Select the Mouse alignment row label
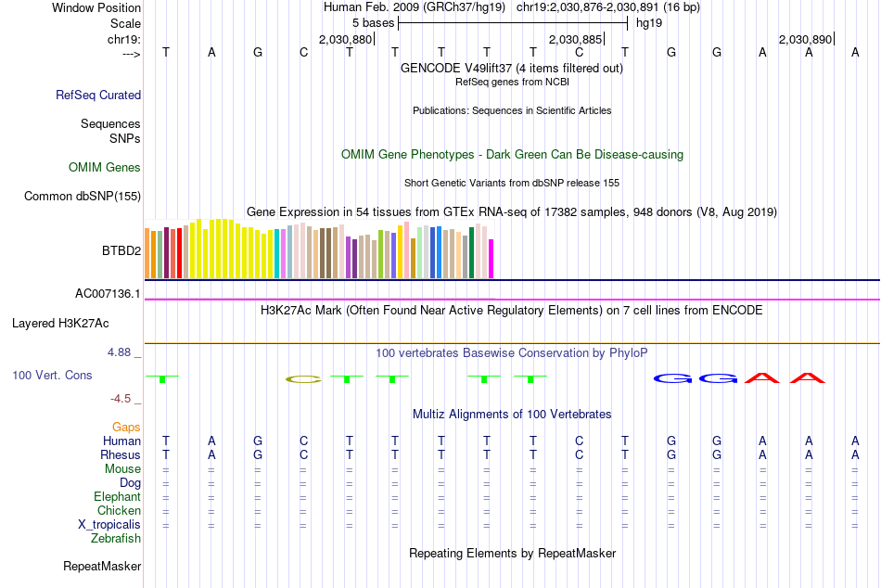This screenshot has height=588, width=881. tap(122, 469)
